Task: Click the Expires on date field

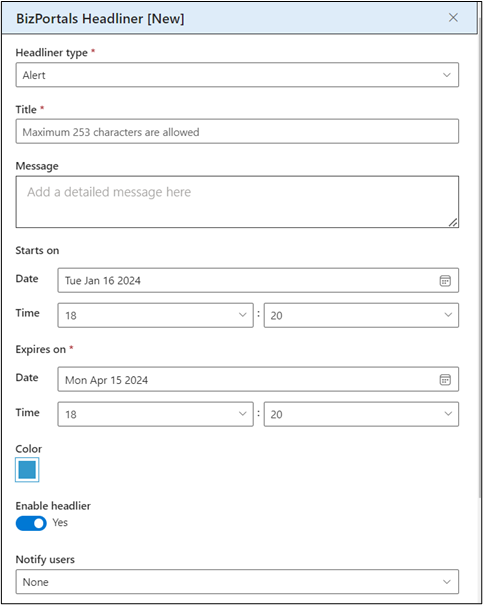Action: click(258, 380)
